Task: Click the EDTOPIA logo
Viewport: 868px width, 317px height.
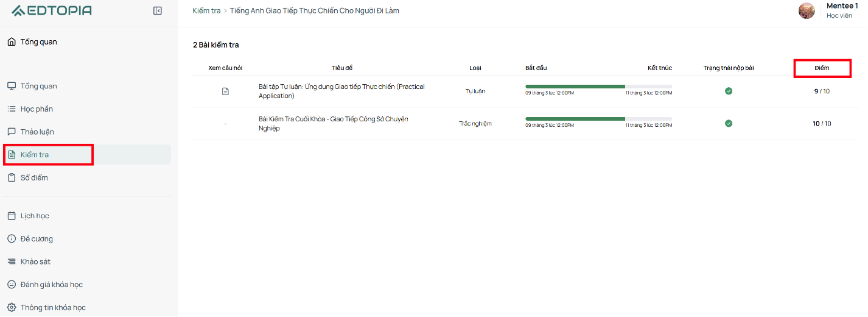Action: tap(52, 10)
